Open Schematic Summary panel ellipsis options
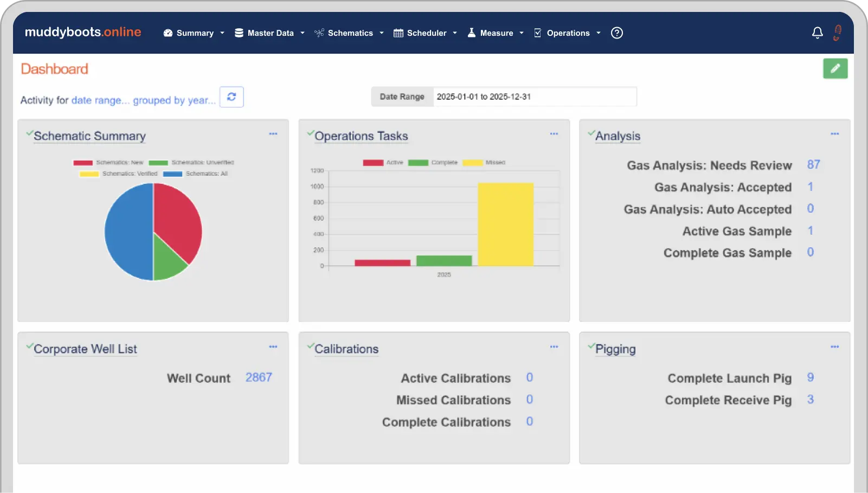This screenshot has height=493, width=868. (273, 133)
